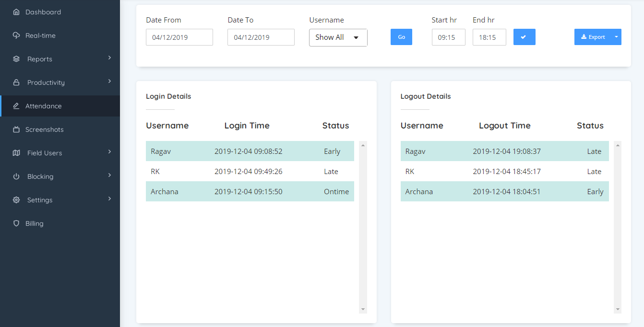Click the Screenshots TV icon
The image size is (644, 327).
[16, 129]
